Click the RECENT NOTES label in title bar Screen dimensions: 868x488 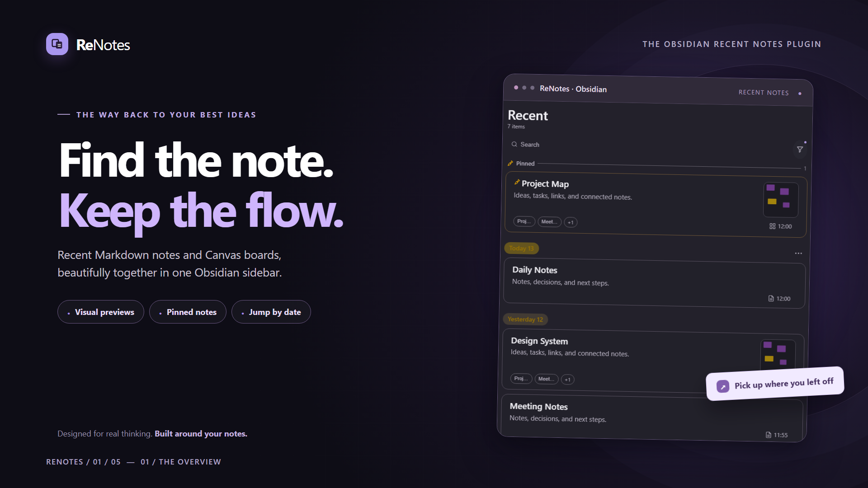[764, 92]
